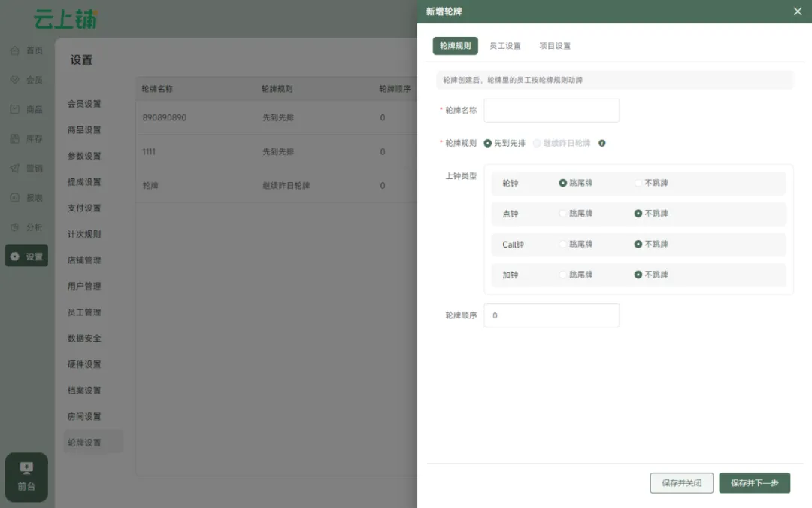Click the marketing (营销) megaphone icon
Screen dimensions: 812x508
coord(14,168)
